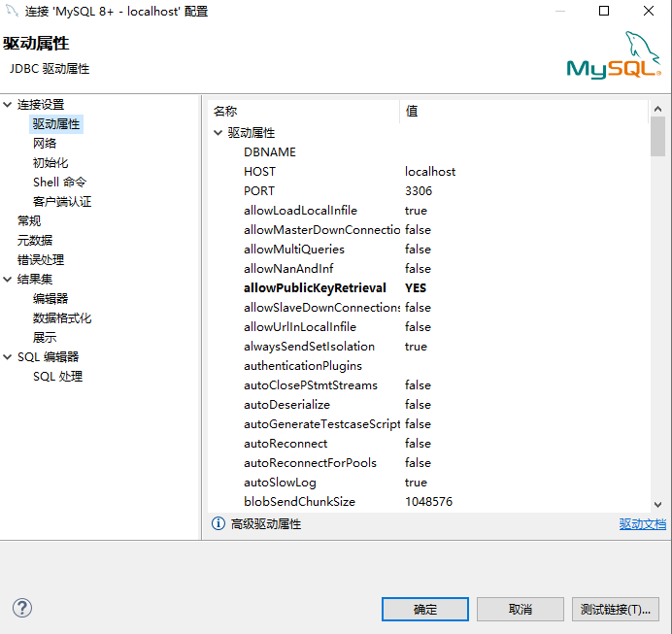The height and width of the screenshot is (634, 672).
Task: Select the 连接设置 tree label
Action: pos(41,105)
